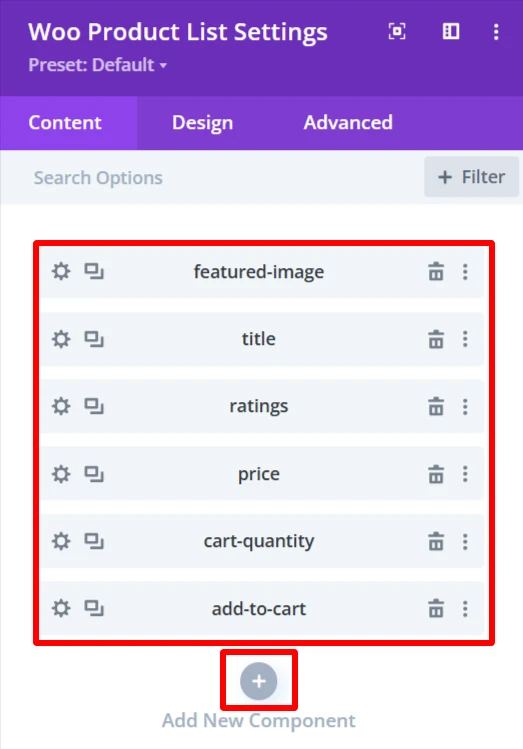The height and width of the screenshot is (749, 523).
Task: Open settings gear for featured-image component
Action: click(x=61, y=272)
